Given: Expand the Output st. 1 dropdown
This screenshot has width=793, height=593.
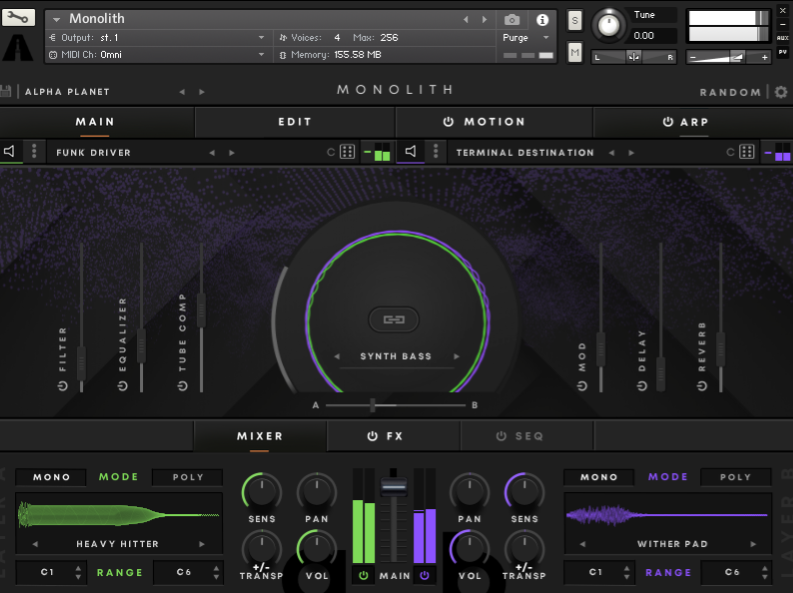Looking at the screenshot, I should [x=261, y=37].
